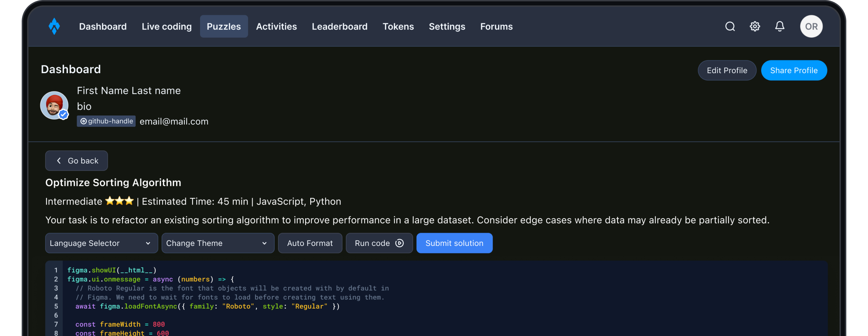Submit the solution
Screen dimensions: 868x336
pos(454,243)
